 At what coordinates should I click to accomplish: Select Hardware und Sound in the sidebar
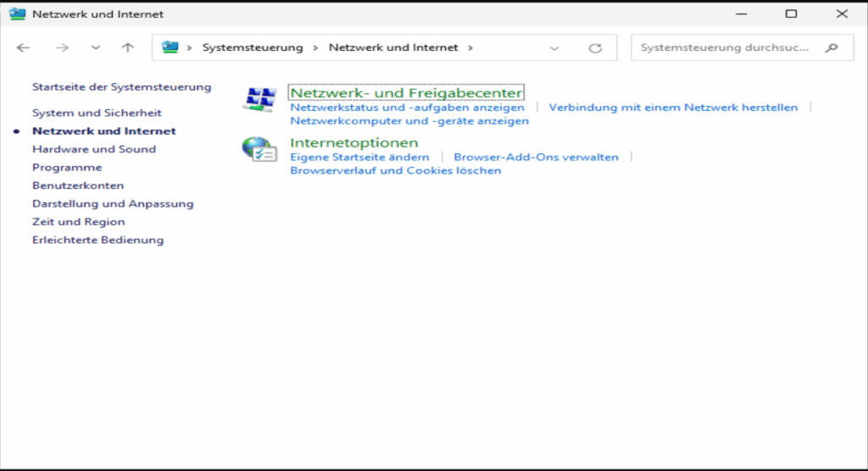click(94, 149)
